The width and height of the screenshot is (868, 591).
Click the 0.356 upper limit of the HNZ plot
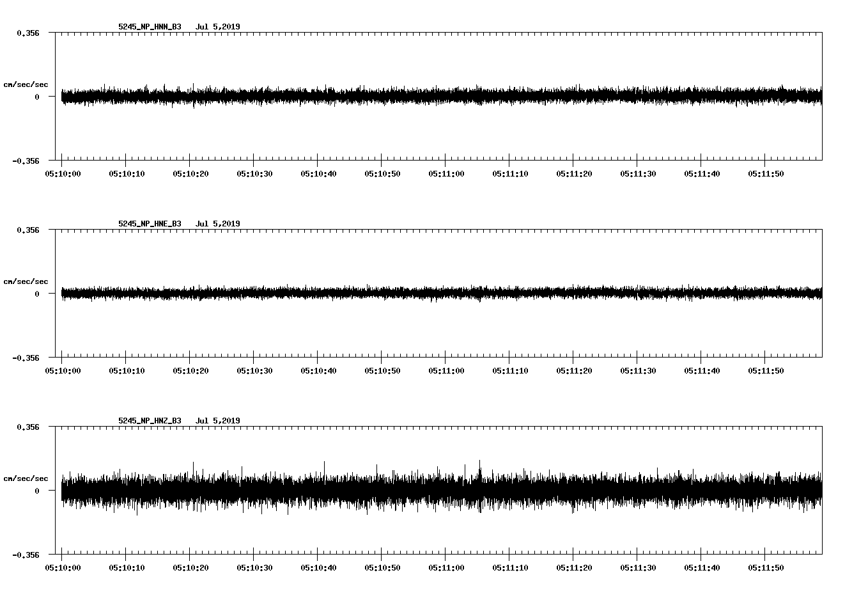(x=27, y=427)
